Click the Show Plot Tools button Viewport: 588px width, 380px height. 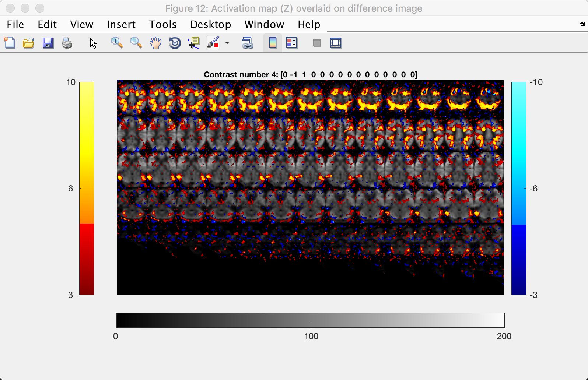pyautogui.click(x=336, y=43)
